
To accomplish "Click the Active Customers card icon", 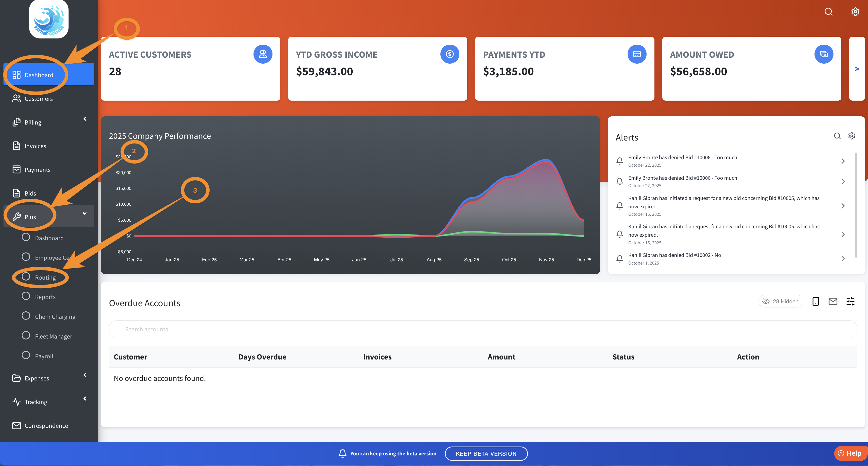I will pos(262,54).
